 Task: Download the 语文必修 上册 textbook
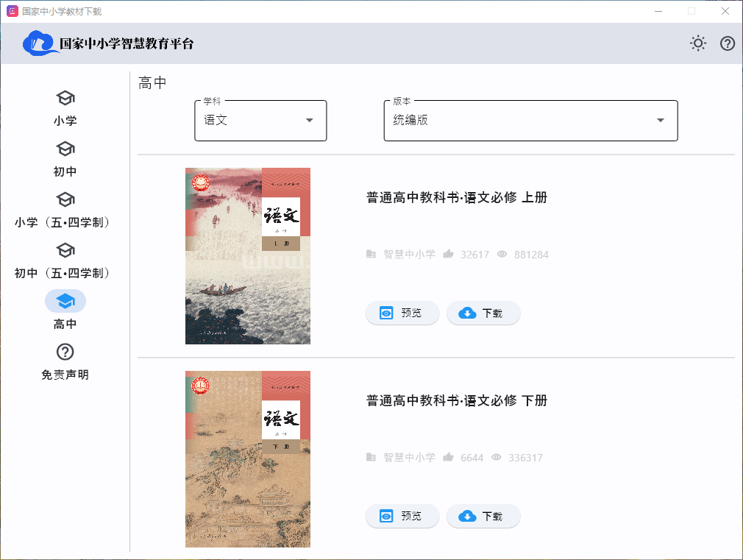pyautogui.click(x=483, y=313)
